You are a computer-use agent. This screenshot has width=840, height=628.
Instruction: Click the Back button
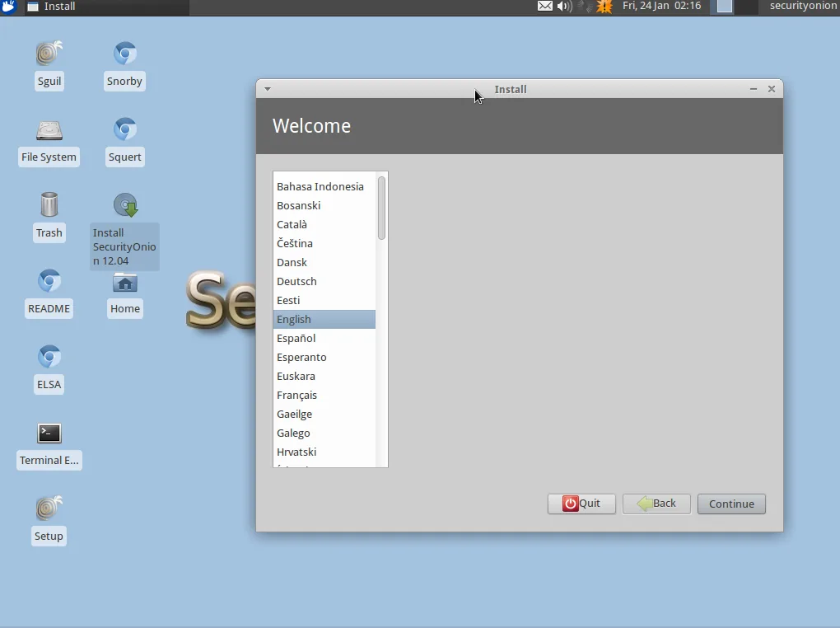tap(656, 504)
